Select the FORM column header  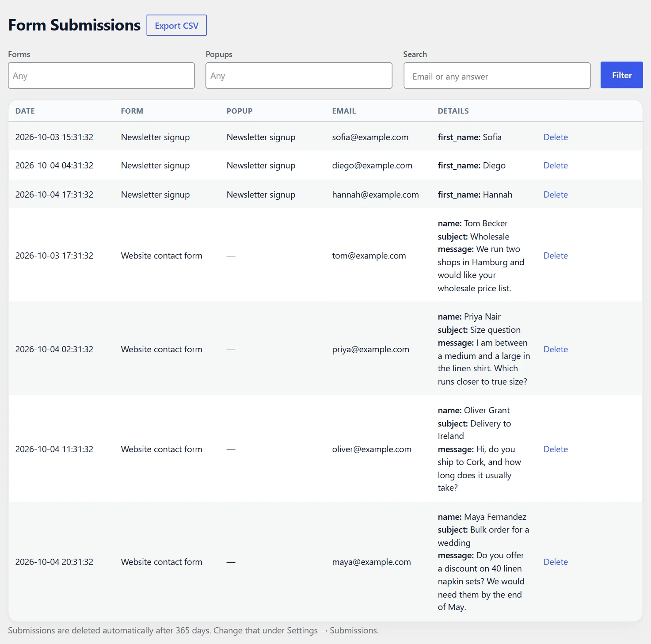point(132,111)
